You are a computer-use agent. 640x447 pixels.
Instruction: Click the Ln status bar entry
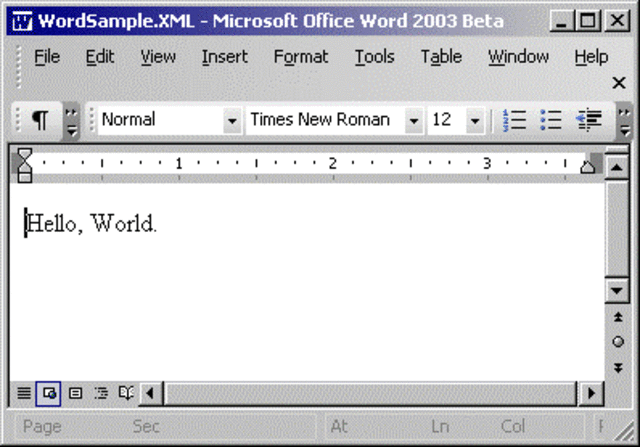[x=440, y=427]
